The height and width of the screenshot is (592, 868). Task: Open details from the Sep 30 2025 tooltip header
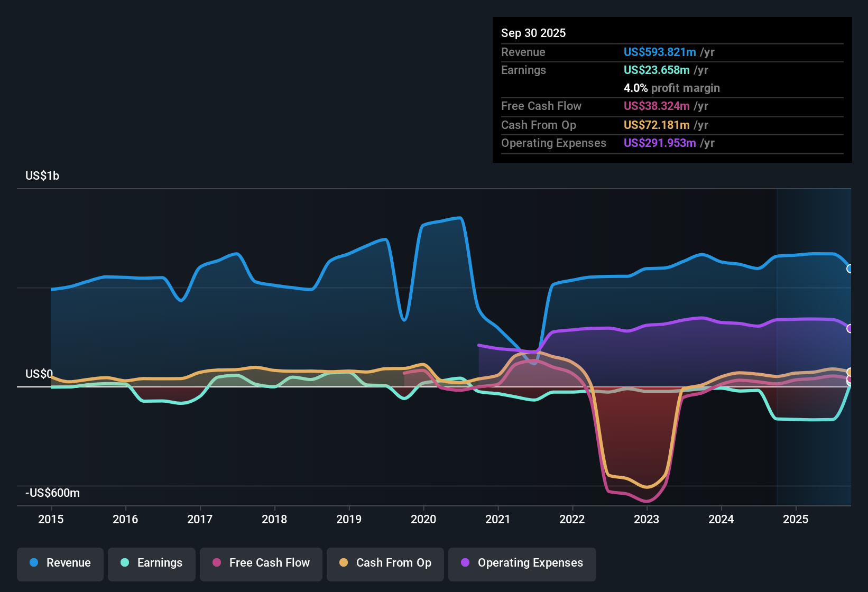pos(533,33)
